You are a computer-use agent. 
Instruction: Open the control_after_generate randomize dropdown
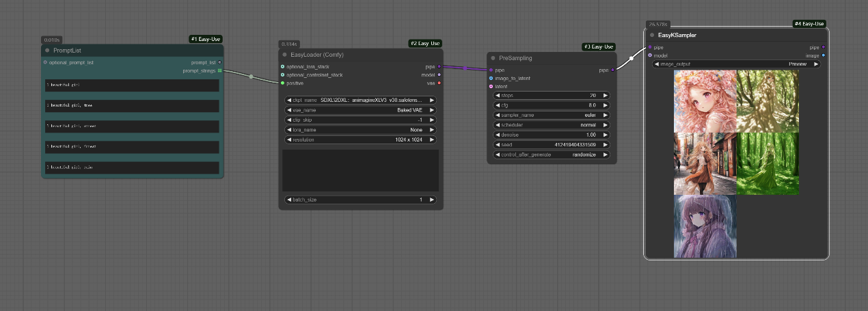552,155
